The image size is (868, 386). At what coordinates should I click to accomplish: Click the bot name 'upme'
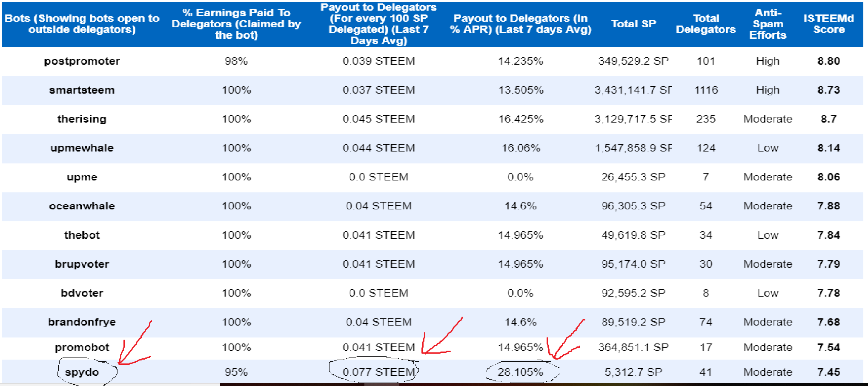point(82,177)
